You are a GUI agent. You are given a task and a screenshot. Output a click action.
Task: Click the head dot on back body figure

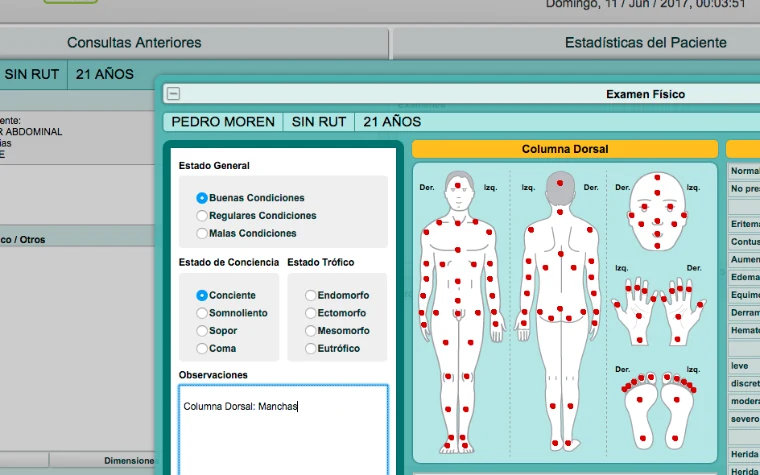pyautogui.click(x=560, y=183)
